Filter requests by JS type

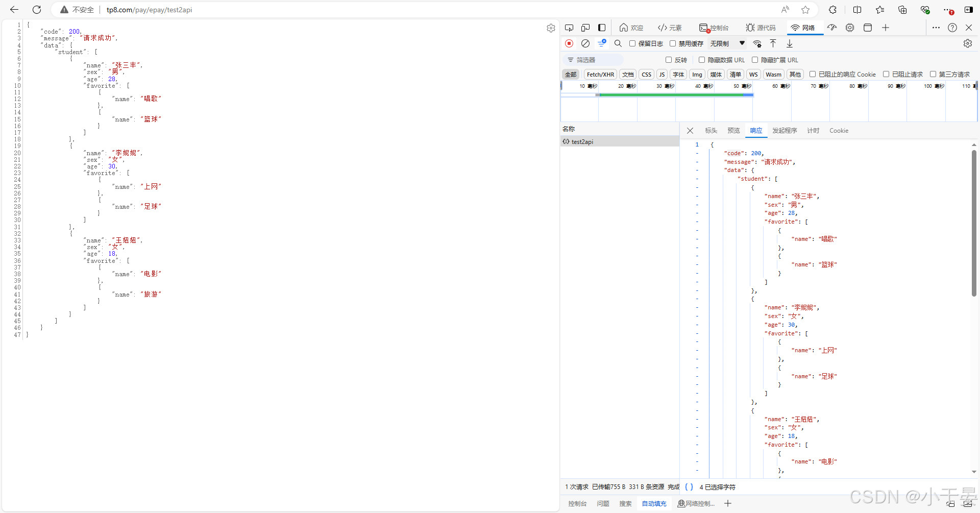click(x=662, y=75)
